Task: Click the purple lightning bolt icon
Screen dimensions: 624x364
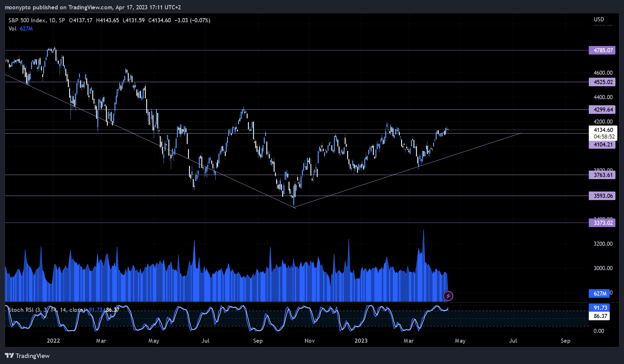Action: [x=448, y=296]
